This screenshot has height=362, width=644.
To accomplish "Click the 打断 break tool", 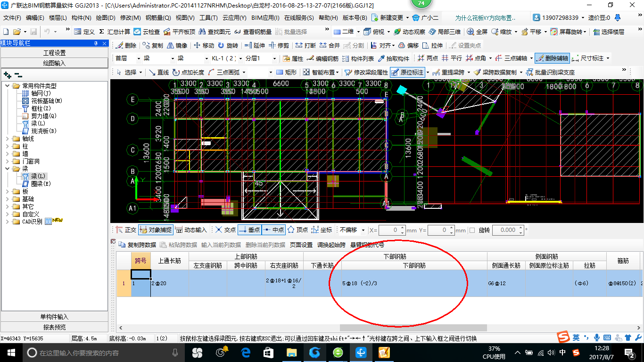I will pyautogui.click(x=305, y=46).
